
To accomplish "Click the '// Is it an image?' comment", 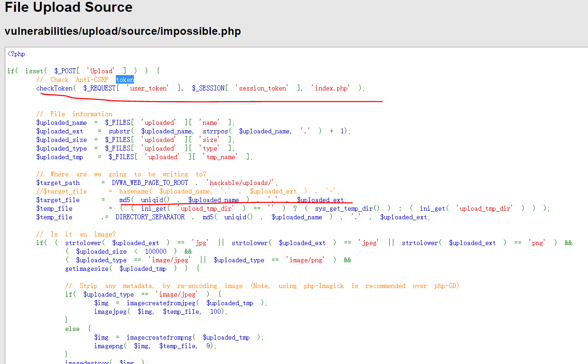I will [x=76, y=234].
